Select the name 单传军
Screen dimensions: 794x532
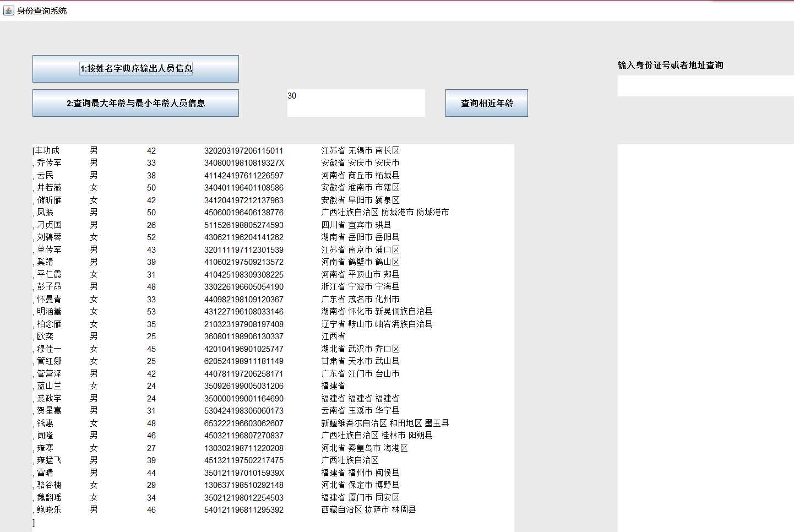pos(49,249)
